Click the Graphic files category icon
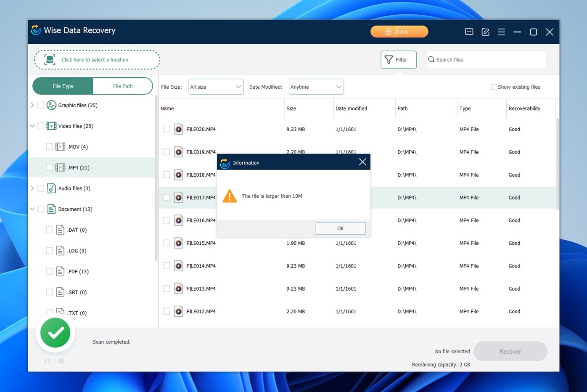The image size is (587, 392). point(51,105)
